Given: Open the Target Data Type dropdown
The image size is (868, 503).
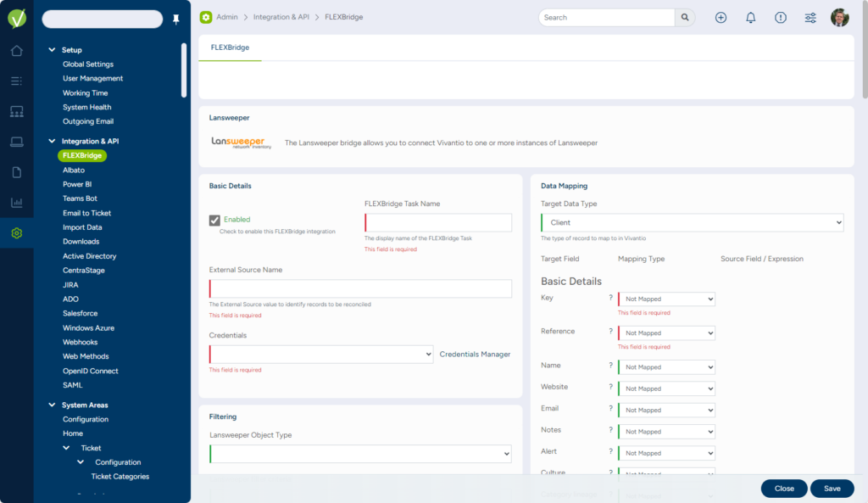Looking at the screenshot, I should click(x=692, y=222).
